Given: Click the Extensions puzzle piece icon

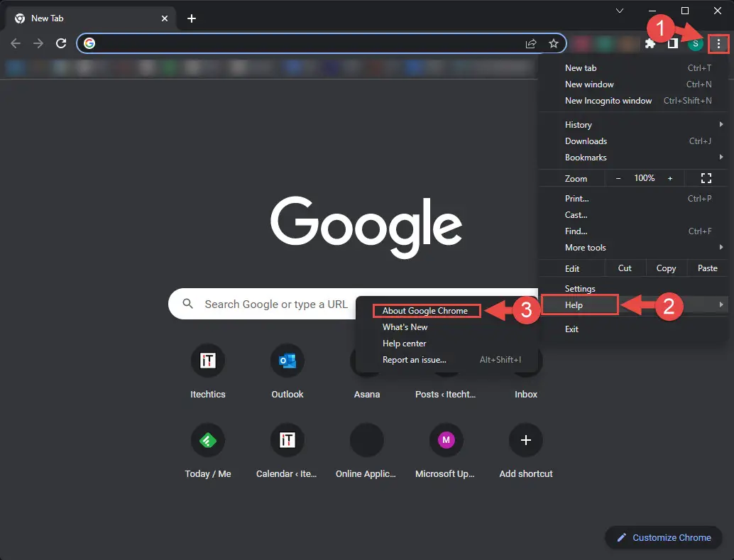Looking at the screenshot, I should coord(650,44).
